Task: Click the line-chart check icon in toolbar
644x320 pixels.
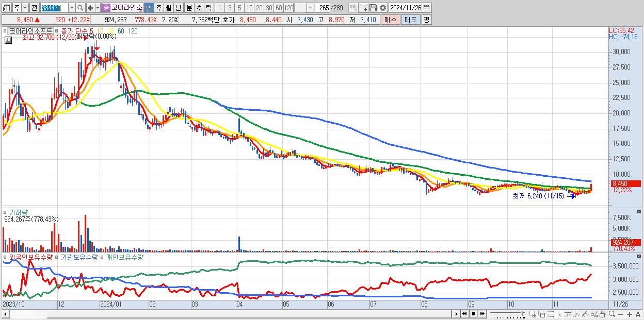Action: click(363, 8)
